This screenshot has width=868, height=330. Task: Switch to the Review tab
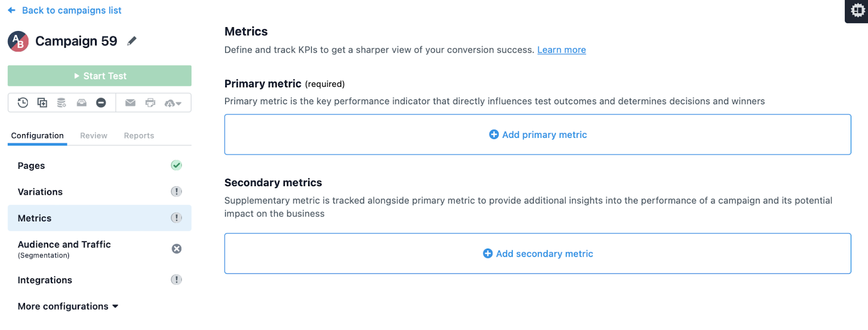coord(94,136)
